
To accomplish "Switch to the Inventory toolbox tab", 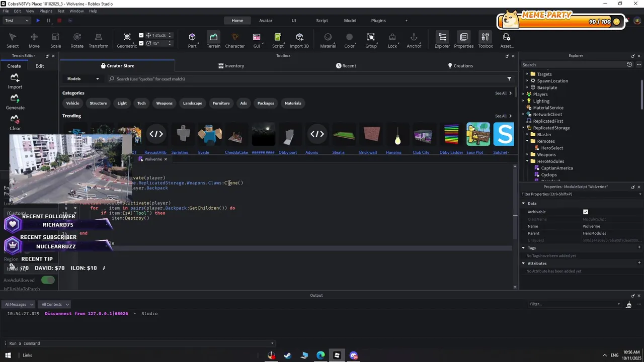I will tap(231, 66).
